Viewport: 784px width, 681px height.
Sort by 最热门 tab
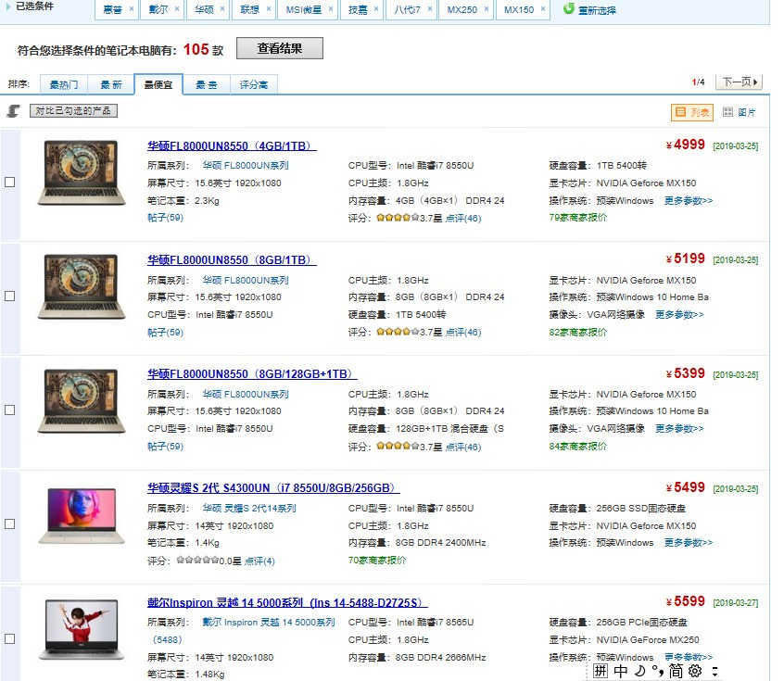[x=63, y=85]
